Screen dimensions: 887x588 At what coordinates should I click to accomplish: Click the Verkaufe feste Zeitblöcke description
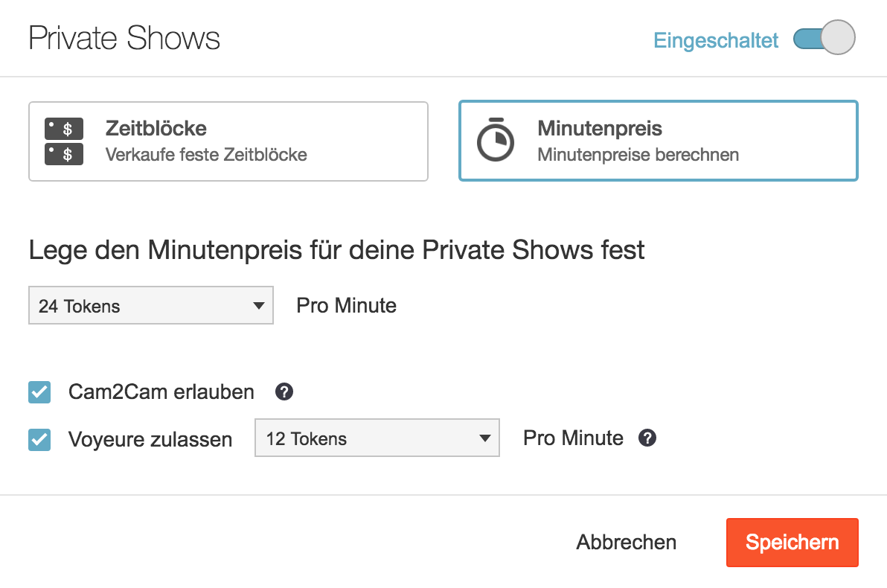206,155
